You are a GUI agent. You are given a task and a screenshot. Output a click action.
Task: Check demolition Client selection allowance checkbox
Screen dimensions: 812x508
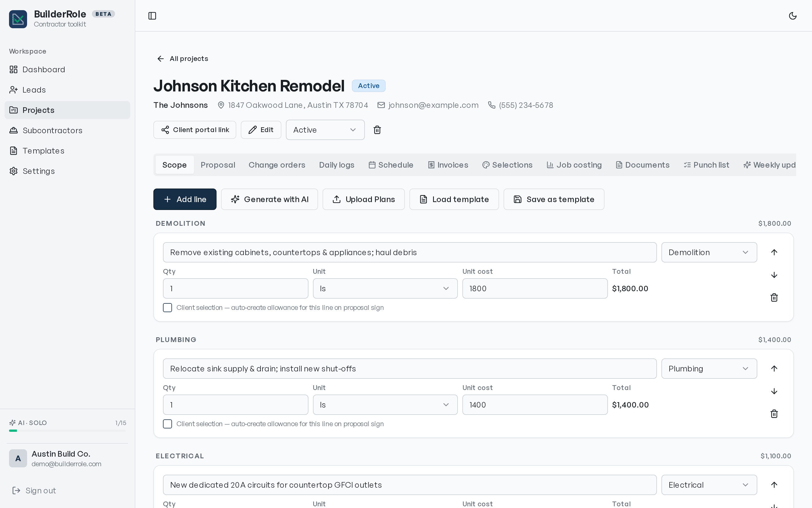click(167, 308)
